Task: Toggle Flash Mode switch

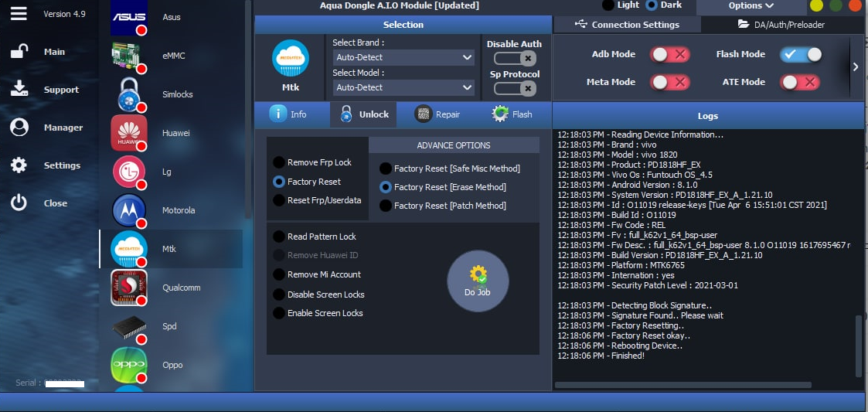Action: 801,54
